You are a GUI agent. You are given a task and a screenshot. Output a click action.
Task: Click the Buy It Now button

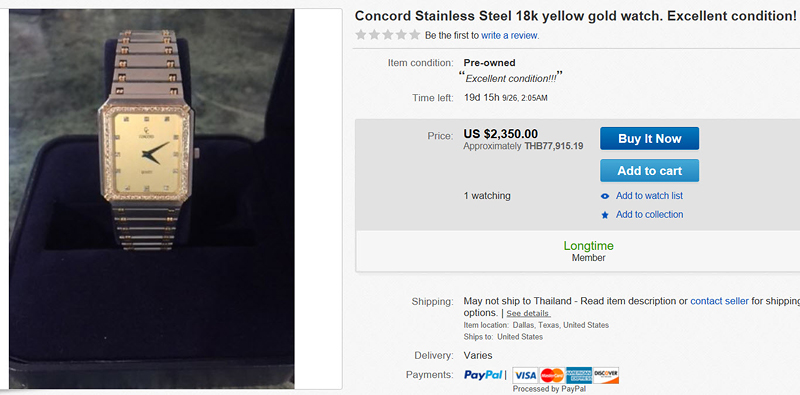click(649, 139)
